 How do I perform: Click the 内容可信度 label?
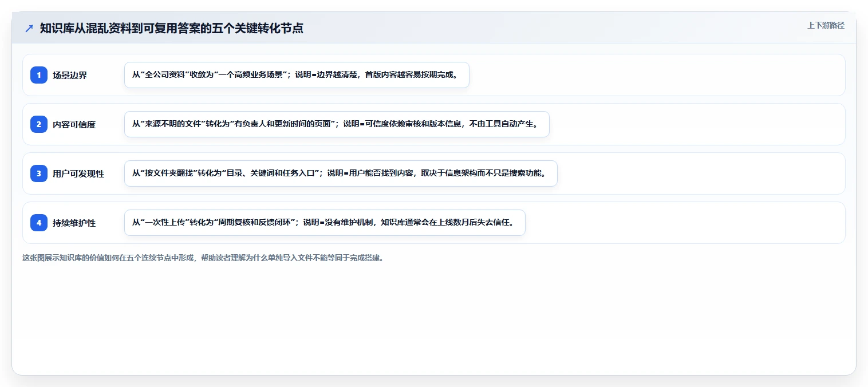(74, 124)
